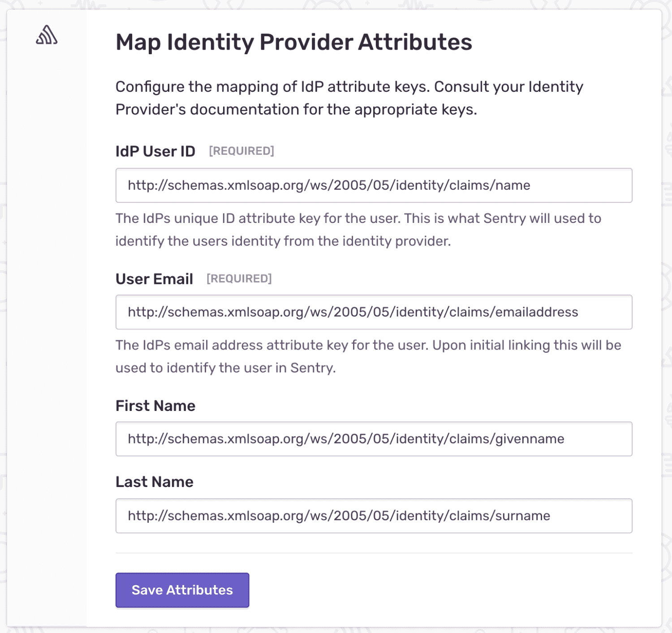The image size is (672, 633).
Task: Click the Last Name surname field
Action: point(374,515)
